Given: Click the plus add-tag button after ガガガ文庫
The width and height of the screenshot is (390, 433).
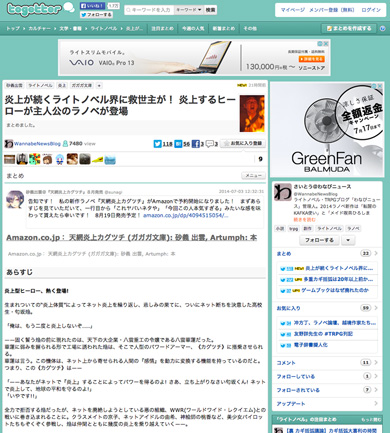Looking at the screenshot, I should pos(99,86).
